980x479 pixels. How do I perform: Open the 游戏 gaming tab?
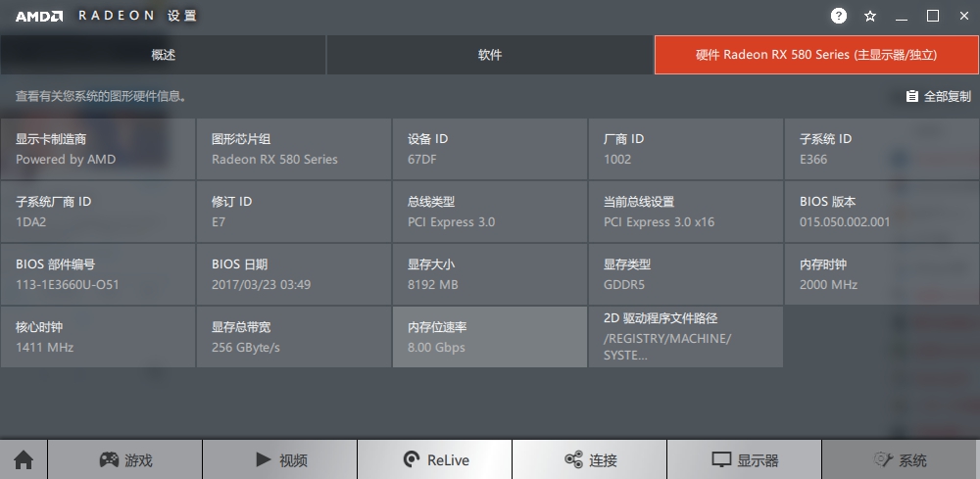pos(124,459)
